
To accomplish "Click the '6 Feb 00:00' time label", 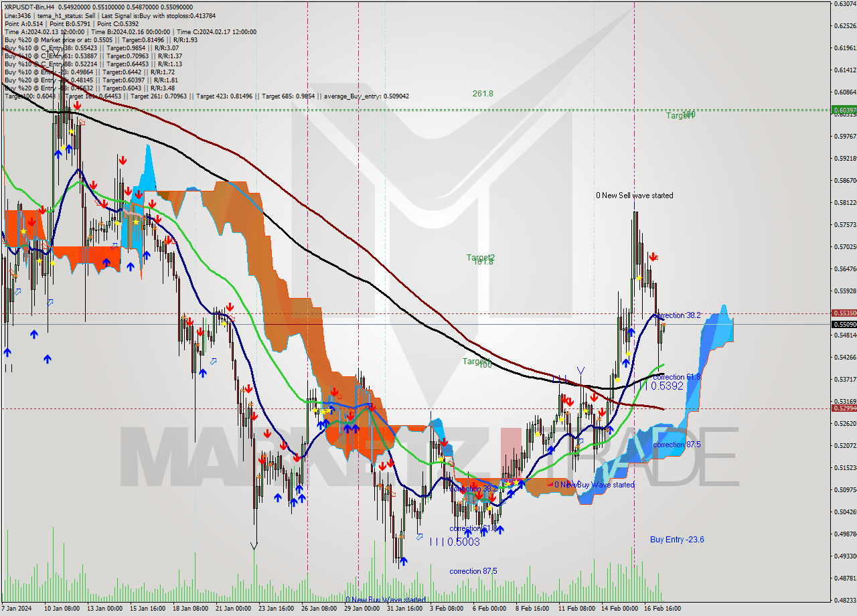I will (x=490, y=609).
